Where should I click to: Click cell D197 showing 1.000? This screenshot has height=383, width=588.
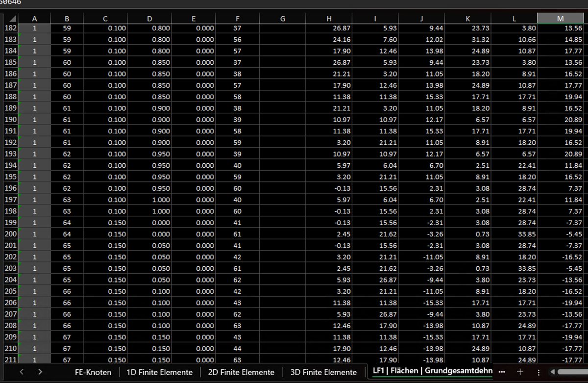coord(149,200)
